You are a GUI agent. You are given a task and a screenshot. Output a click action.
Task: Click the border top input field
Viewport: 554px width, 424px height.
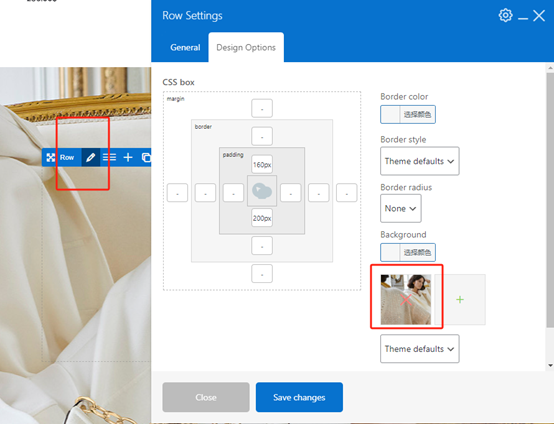(x=262, y=136)
